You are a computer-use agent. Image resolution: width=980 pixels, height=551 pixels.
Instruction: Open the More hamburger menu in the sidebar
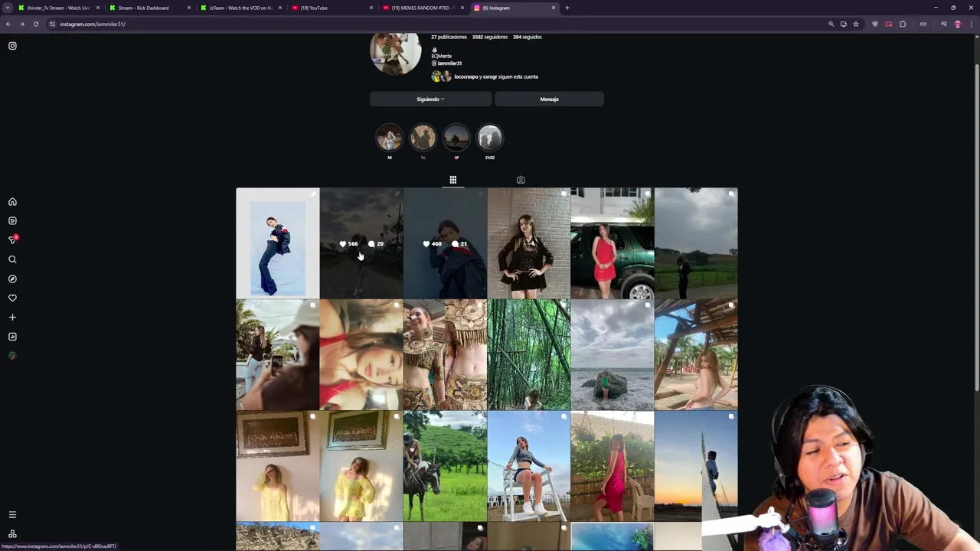pyautogui.click(x=12, y=515)
